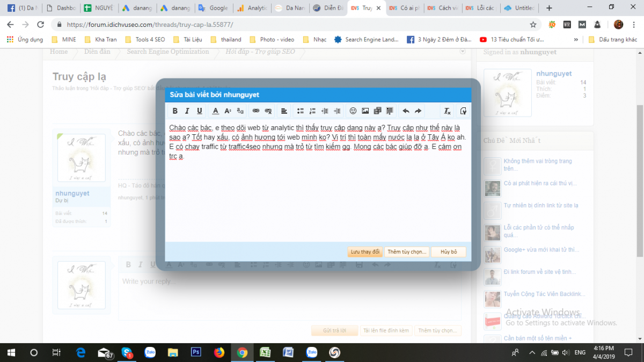Open the text alignment dropdown in the editor

[284, 111]
